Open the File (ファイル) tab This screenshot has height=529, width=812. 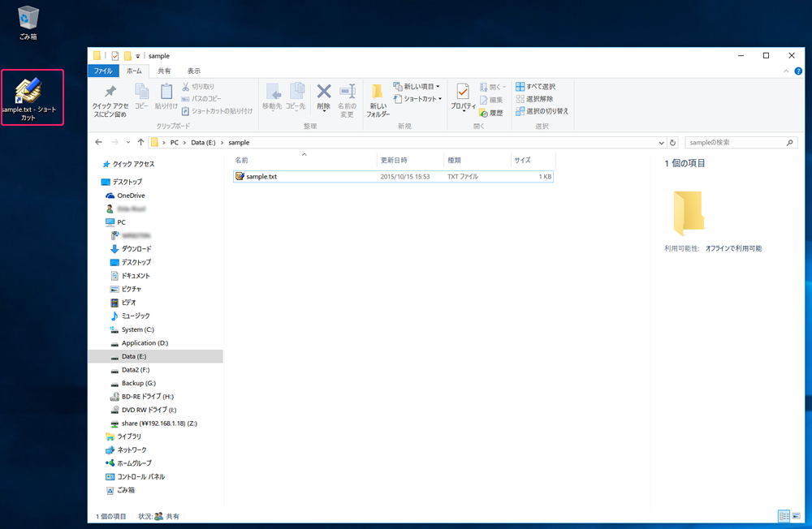[103, 71]
